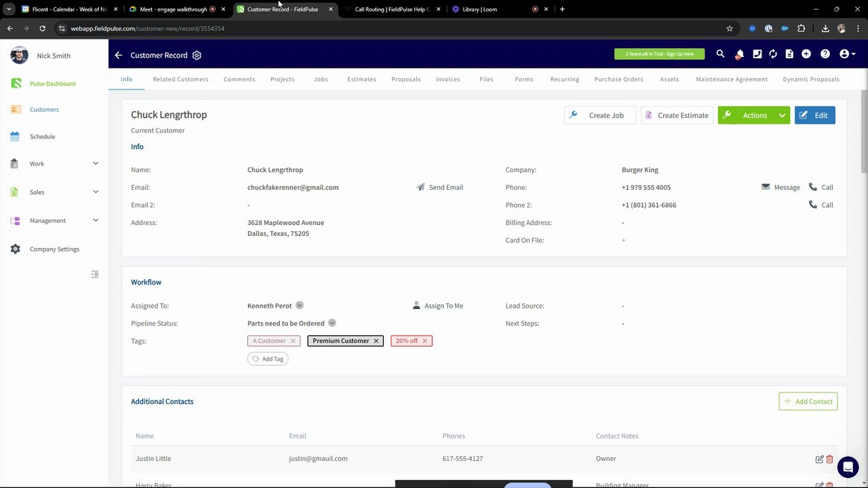Add a card on file plus
The image size is (868, 488).
pyautogui.click(x=623, y=240)
